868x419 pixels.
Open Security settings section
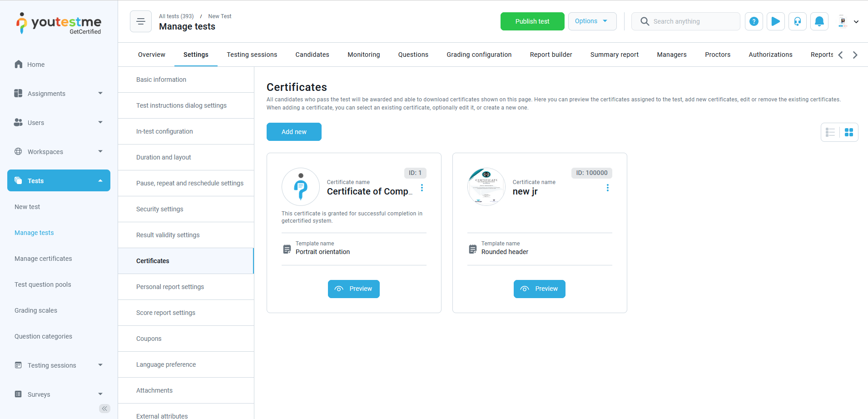click(160, 209)
